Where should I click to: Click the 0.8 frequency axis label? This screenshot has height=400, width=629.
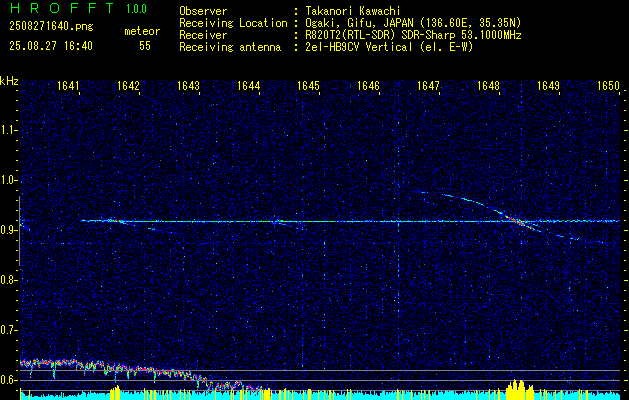tap(9, 280)
